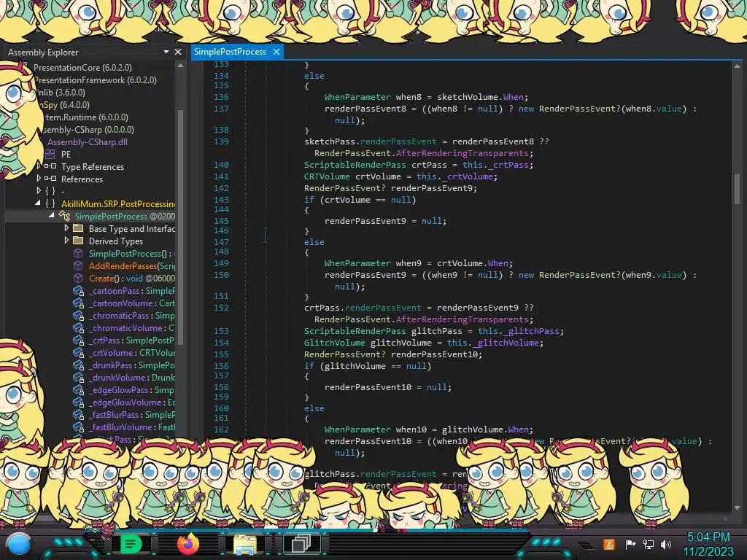Click the volume speaker tray icon

(x=666, y=544)
